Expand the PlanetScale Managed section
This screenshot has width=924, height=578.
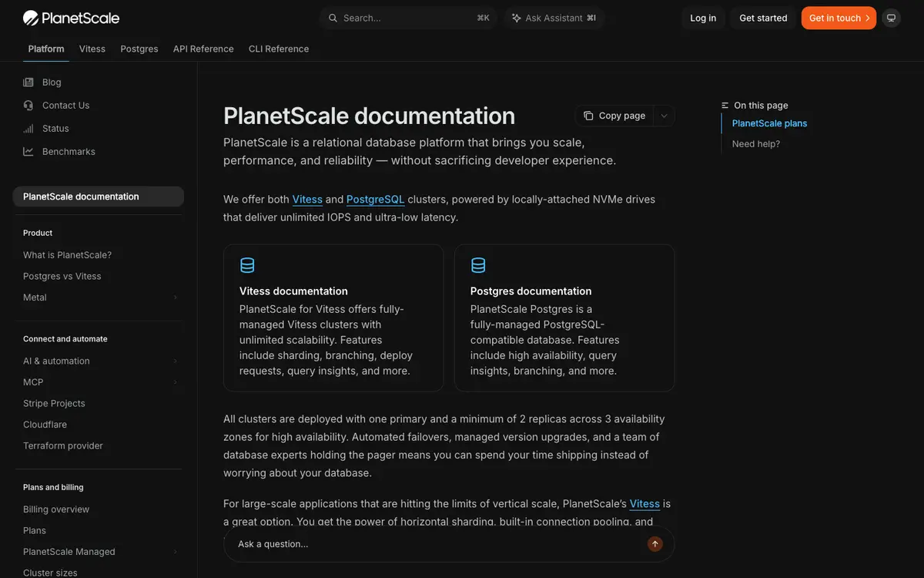tap(176, 552)
